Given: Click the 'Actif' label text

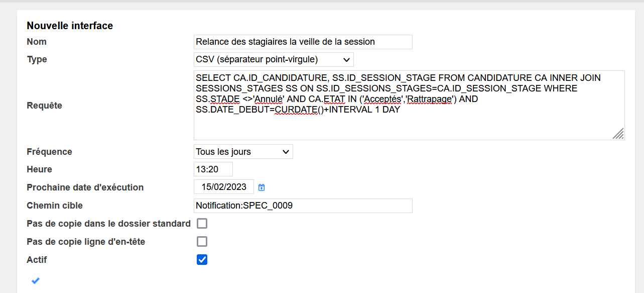Looking at the screenshot, I should pyautogui.click(x=37, y=260).
